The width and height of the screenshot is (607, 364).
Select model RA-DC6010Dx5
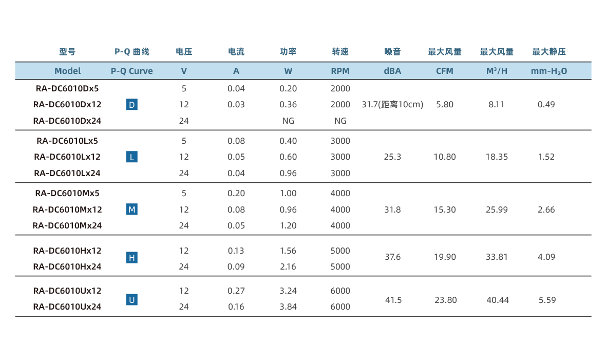pos(67,89)
